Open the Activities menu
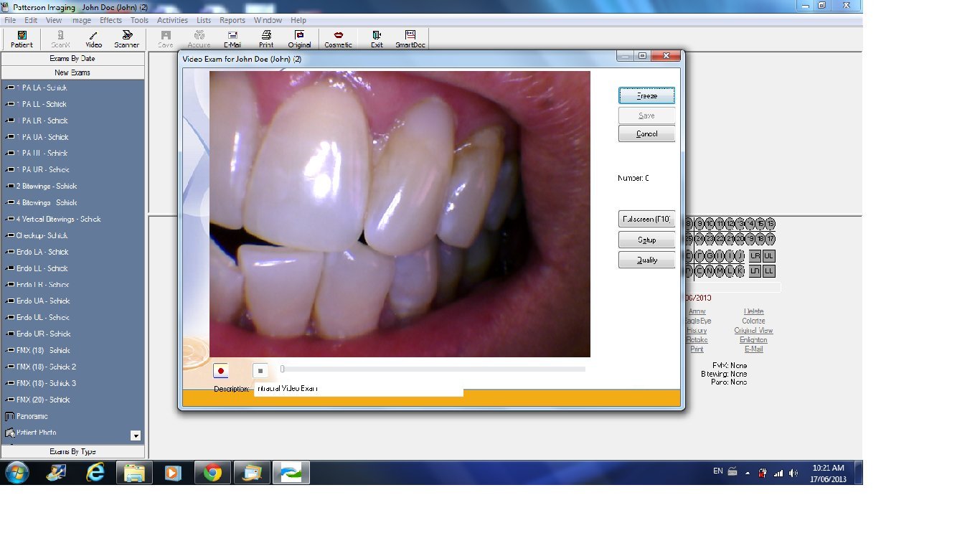Screen dimensions: 980x551 [171, 20]
